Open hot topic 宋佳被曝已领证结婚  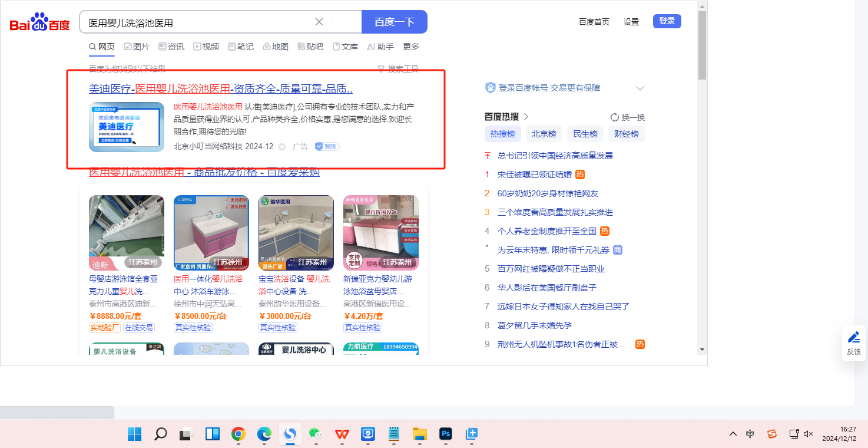coord(535,174)
